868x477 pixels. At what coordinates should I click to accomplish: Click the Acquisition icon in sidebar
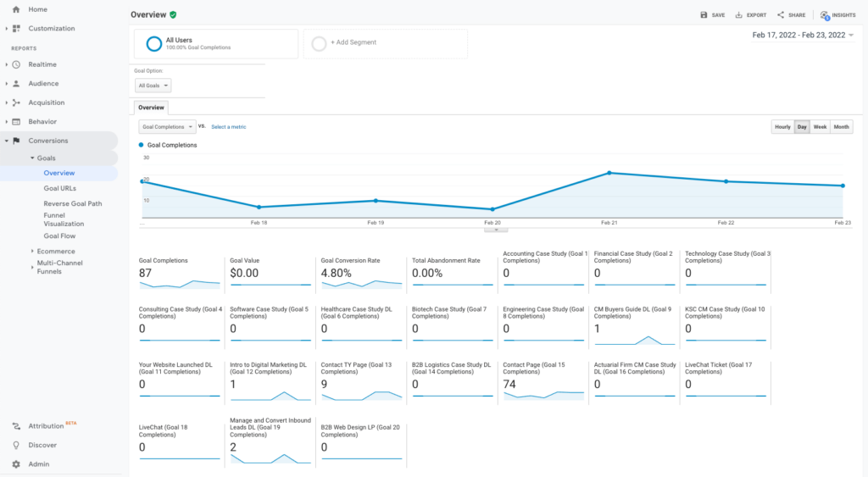tap(16, 103)
